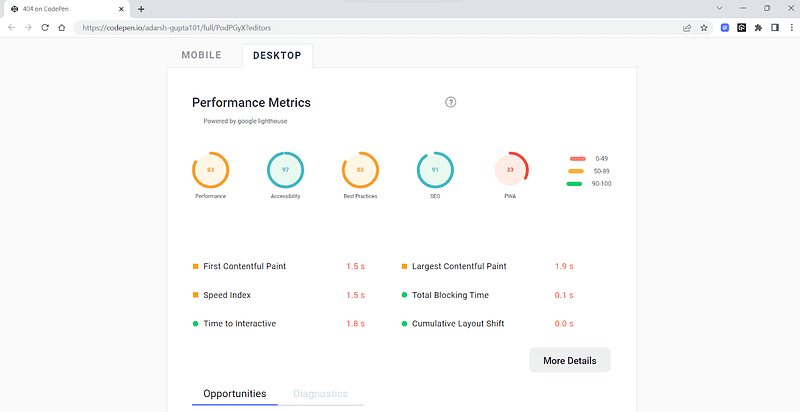This screenshot has height=412, width=800.
Task: Click the Cumulative Layout Shift label
Action: click(458, 324)
